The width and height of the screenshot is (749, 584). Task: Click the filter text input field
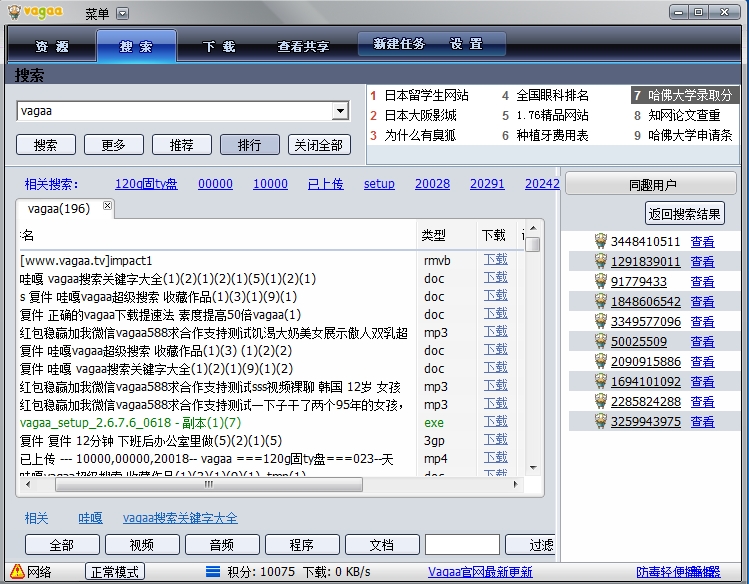462,545
